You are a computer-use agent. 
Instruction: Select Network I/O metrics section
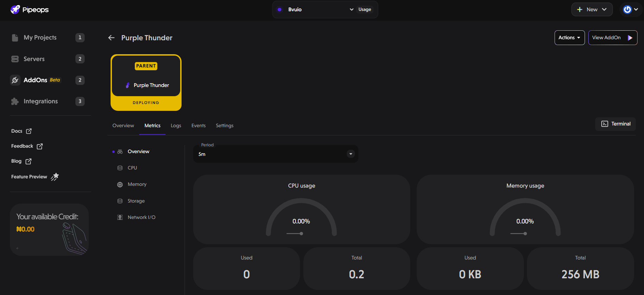pos(142,217)
